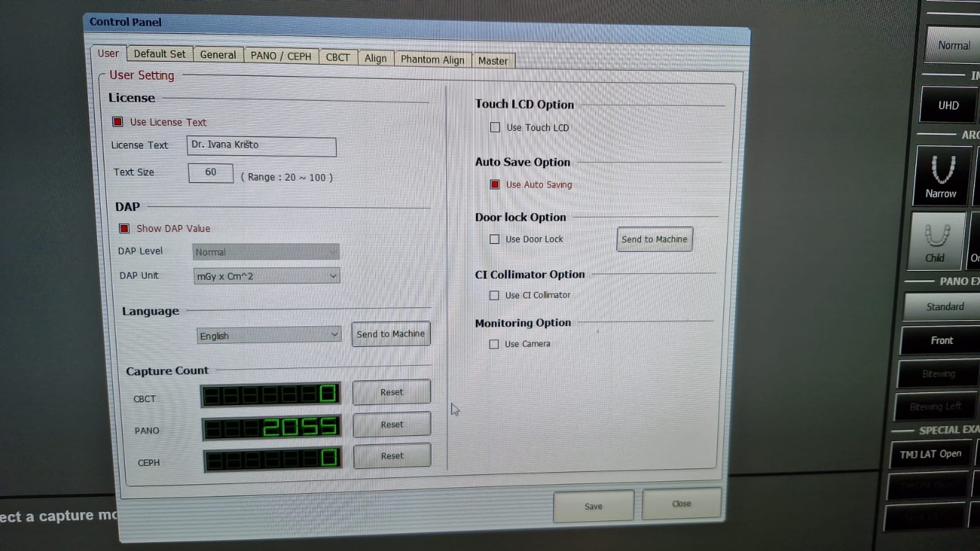980x551 pixels.
Task: Choose the UHD image quality button
Action: coord(948,105)
